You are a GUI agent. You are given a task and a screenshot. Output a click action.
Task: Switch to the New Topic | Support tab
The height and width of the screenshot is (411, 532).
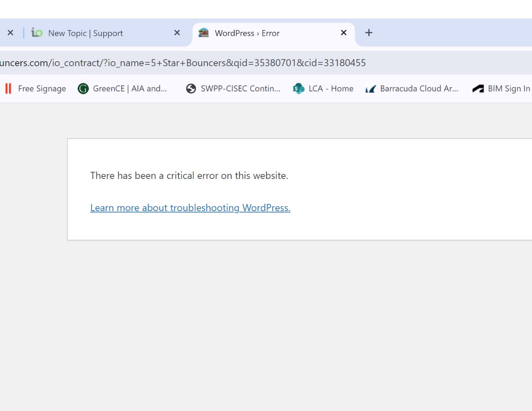pos(85,33)
